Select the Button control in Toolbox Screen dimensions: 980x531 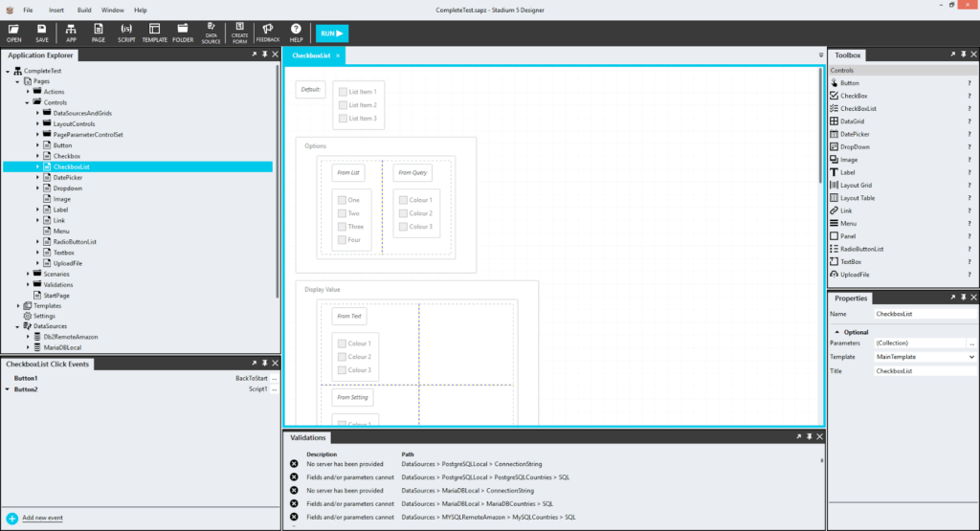point(850,83)
